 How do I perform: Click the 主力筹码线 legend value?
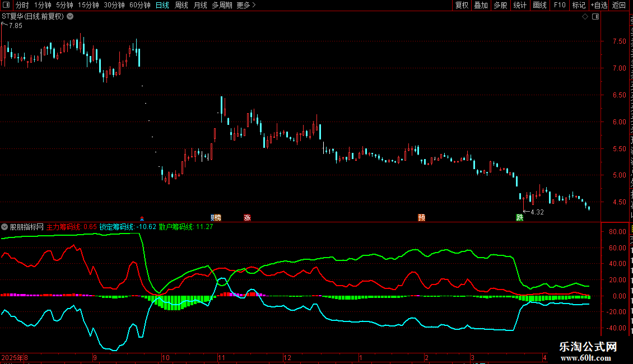[x=72, y=227]
